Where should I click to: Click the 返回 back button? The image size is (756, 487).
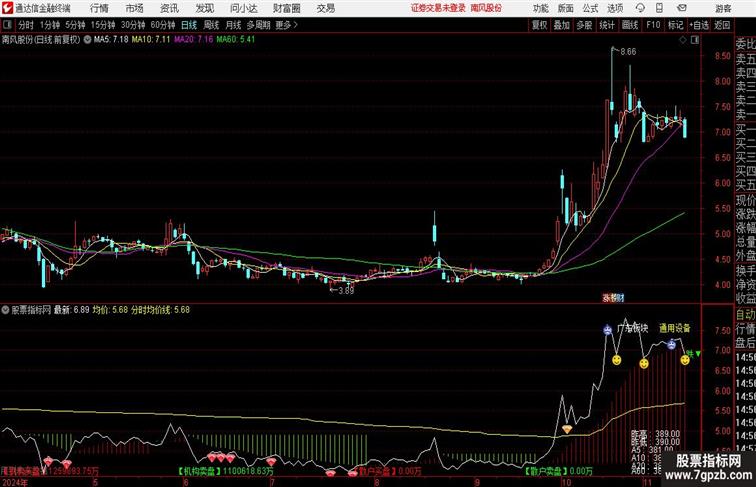pyautogui.click(x=722, y=25)
